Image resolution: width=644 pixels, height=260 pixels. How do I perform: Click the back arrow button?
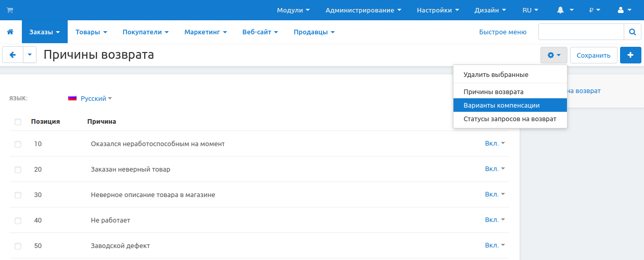coord(13,55)
